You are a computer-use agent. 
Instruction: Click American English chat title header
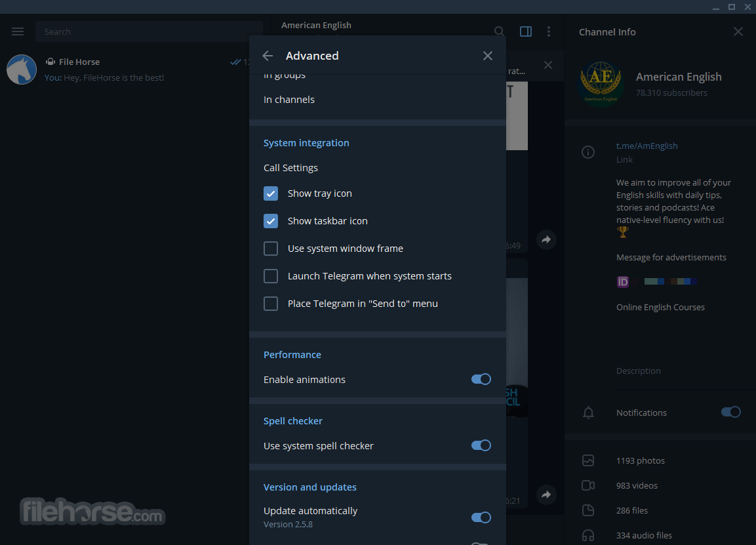(316, 25)
